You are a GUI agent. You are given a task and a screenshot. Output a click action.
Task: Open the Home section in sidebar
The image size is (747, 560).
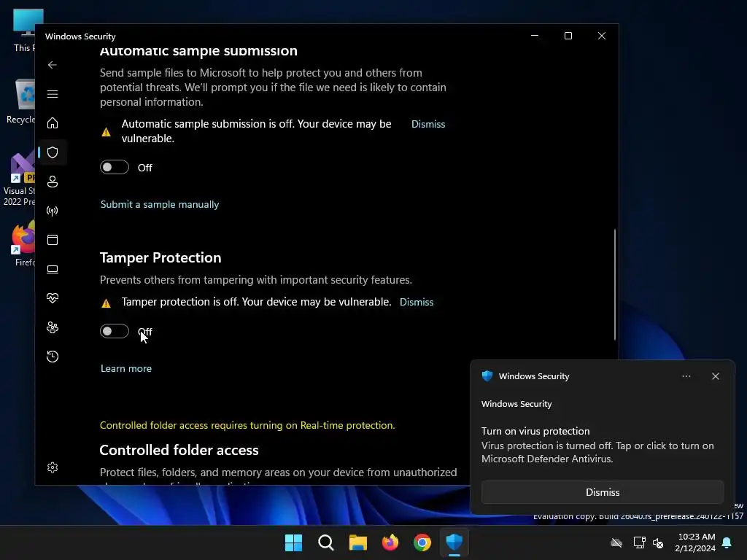[53, 122]
